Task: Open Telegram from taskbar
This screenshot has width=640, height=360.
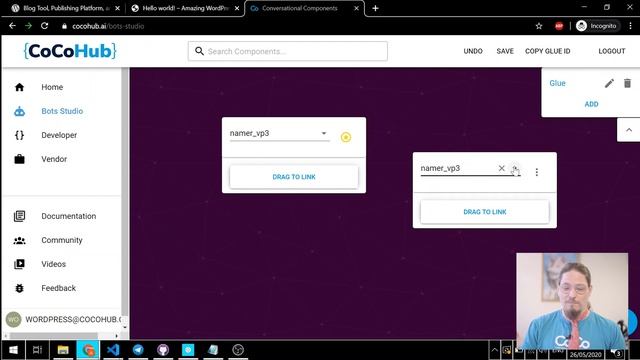Action: pos(138,350)
